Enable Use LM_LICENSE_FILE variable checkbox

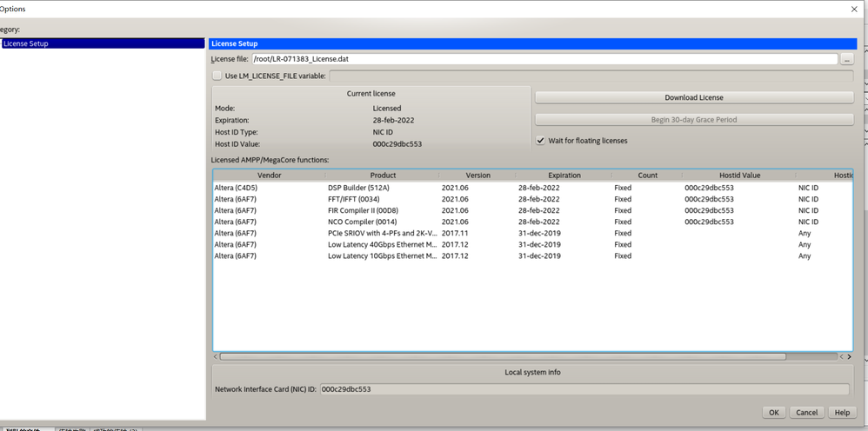pyautogui.click(x=217, y=76)
